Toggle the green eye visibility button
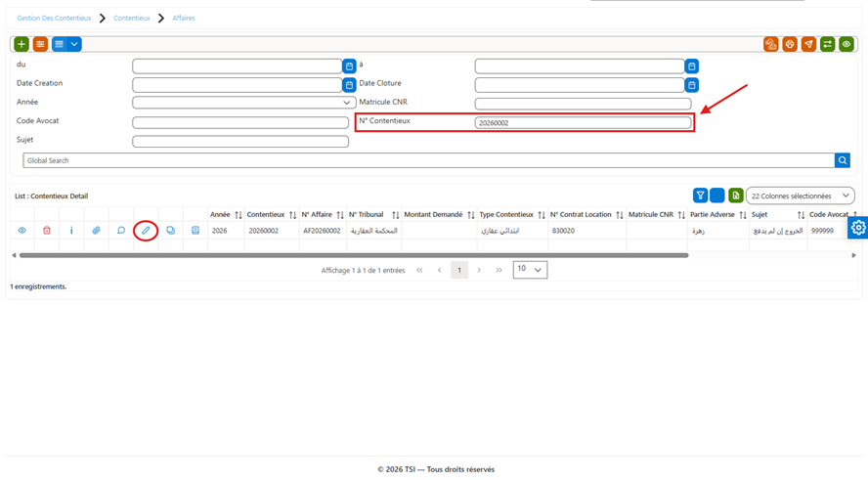The height and width of the screenshot is (480, 868). tap(846, 44)
